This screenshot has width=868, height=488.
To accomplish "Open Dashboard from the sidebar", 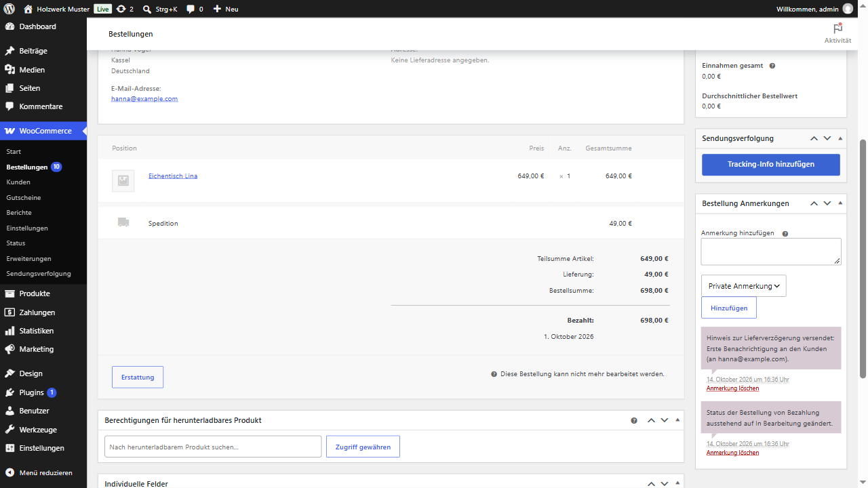I will [x=43, y=26].
